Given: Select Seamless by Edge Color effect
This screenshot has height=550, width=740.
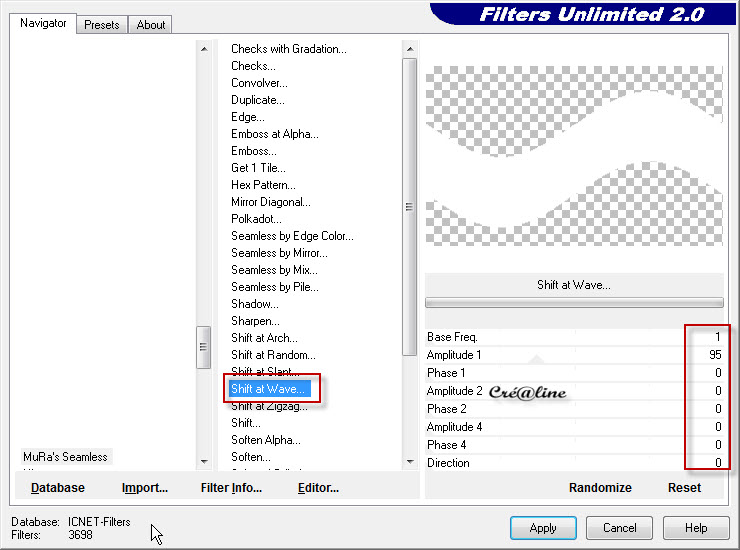Looking at the screenshot, I should pos(292,236).
